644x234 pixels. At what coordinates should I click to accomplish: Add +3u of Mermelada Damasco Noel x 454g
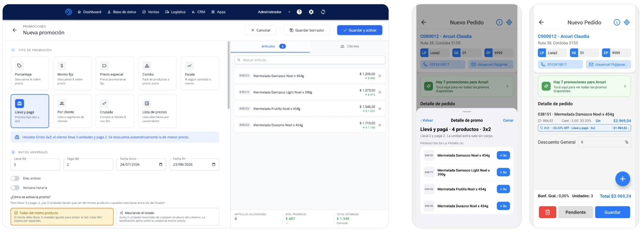pos(503,155)
